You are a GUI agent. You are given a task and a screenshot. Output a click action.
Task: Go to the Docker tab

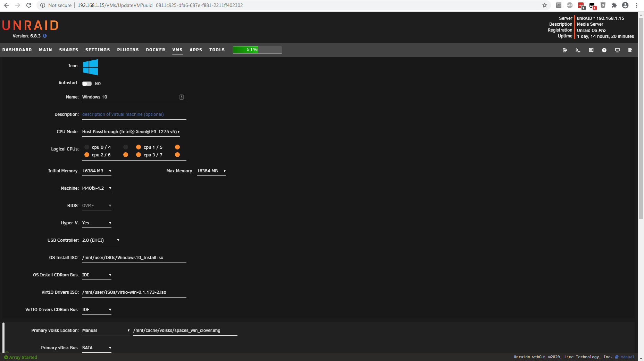[x=156, y=50]
